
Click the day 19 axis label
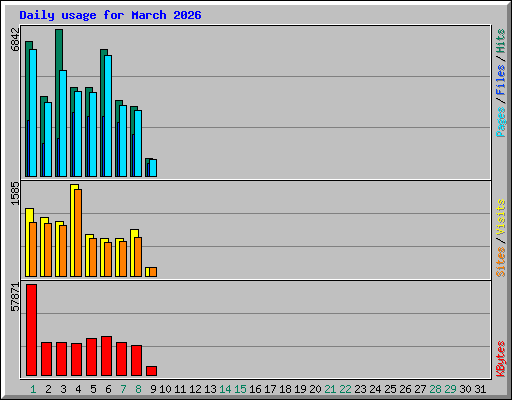[300, 389]
